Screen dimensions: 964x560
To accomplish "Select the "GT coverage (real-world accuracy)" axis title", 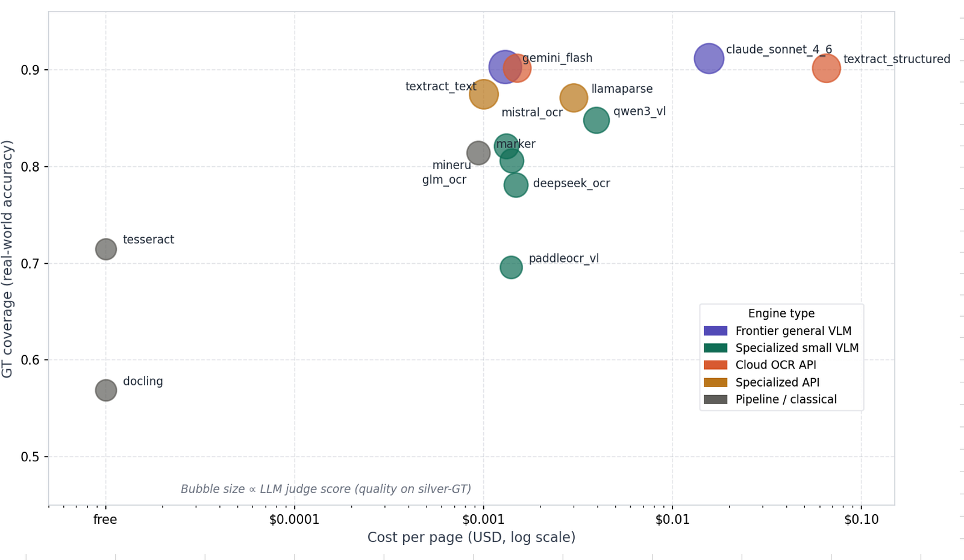I will pos(7,259).
